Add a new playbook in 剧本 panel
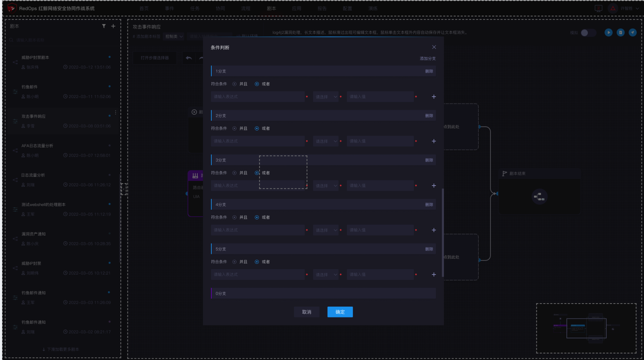The width and height of the screenshot is (644, 360). [x=113, y=26]
